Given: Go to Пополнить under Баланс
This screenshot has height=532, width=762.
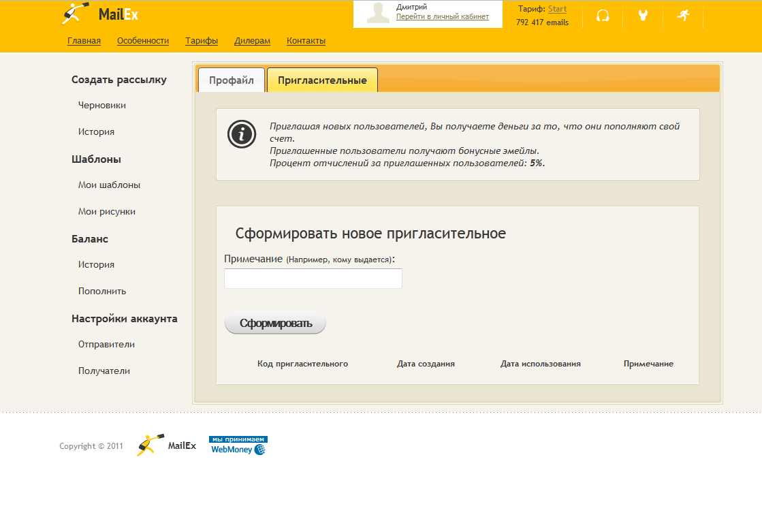Looking at the screenshot, I should coord(101,292).
